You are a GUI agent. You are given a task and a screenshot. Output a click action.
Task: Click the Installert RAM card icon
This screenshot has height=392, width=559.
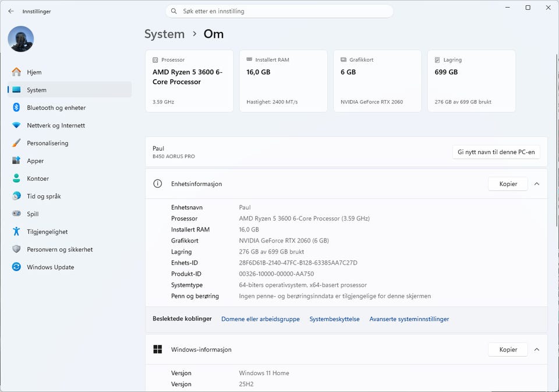pos(249,59)
